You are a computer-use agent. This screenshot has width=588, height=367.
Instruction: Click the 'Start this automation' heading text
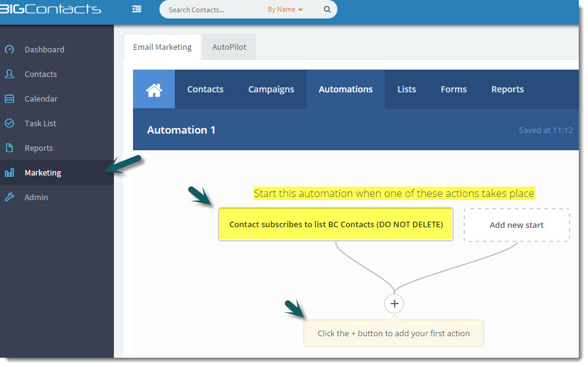coord(394,193)
